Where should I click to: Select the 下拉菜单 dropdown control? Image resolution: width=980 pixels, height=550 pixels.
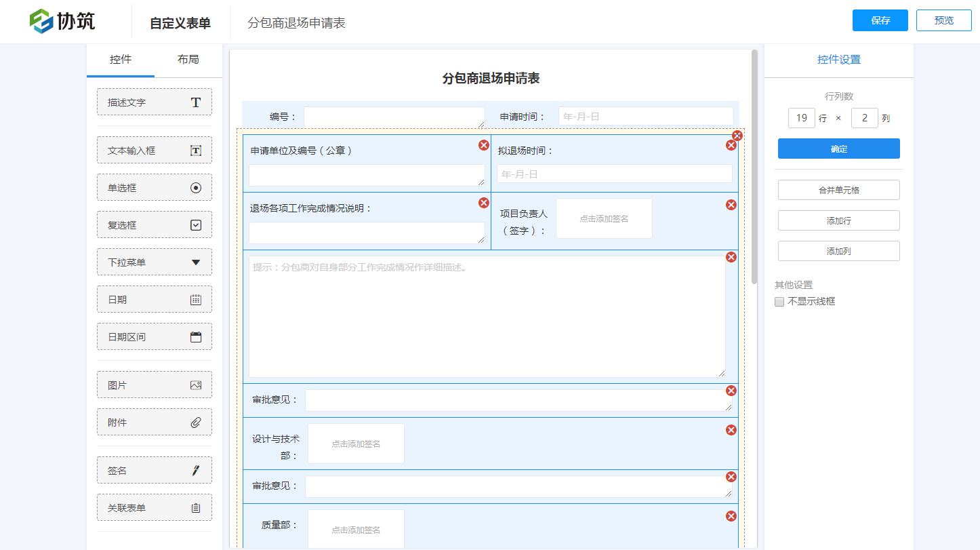pos(155,262)
